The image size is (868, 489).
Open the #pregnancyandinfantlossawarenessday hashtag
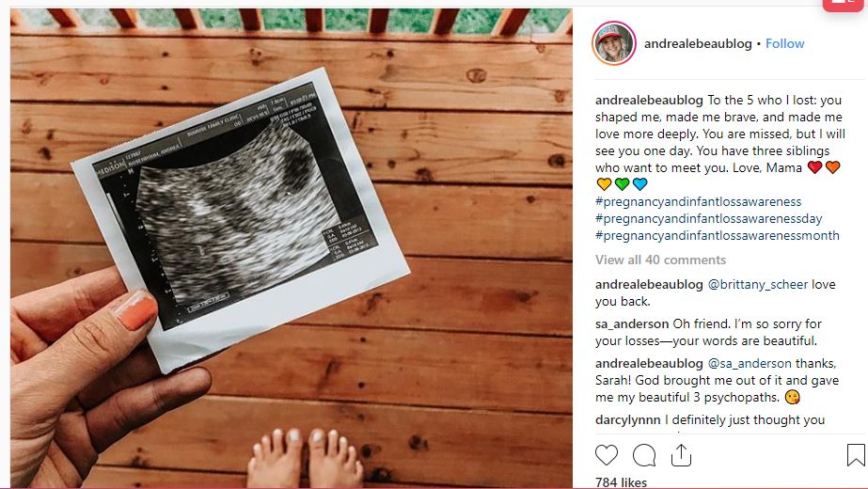point(708,218)
